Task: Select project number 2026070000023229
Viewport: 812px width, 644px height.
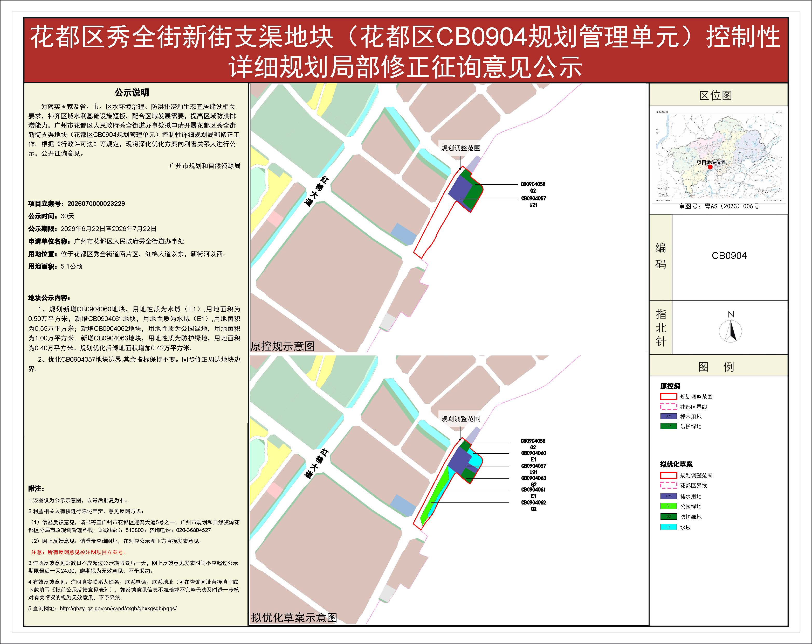Action: [x=96, y=204]
